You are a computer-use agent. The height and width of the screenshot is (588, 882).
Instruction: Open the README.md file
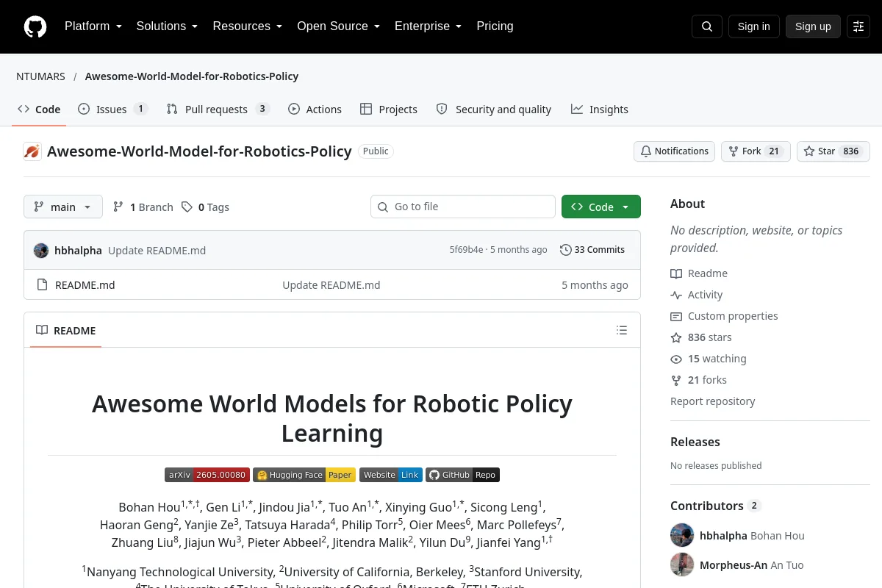(85, 285)
